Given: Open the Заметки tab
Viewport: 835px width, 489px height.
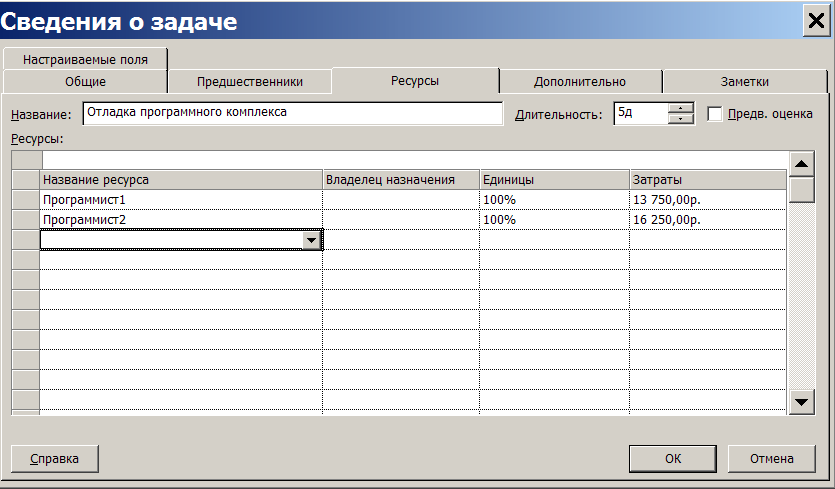Looking at the screenshot, I should click(x=744, y=82).
